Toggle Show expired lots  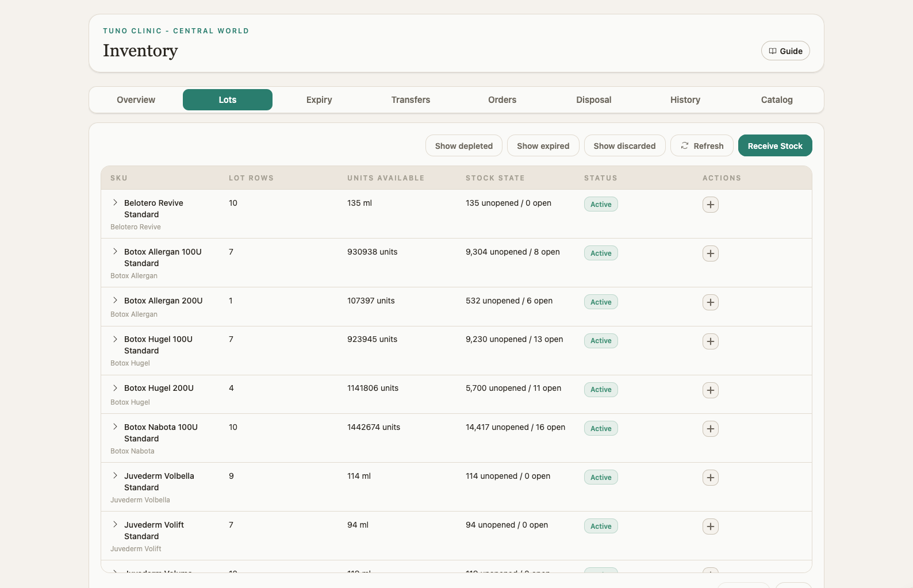point(543,145)
